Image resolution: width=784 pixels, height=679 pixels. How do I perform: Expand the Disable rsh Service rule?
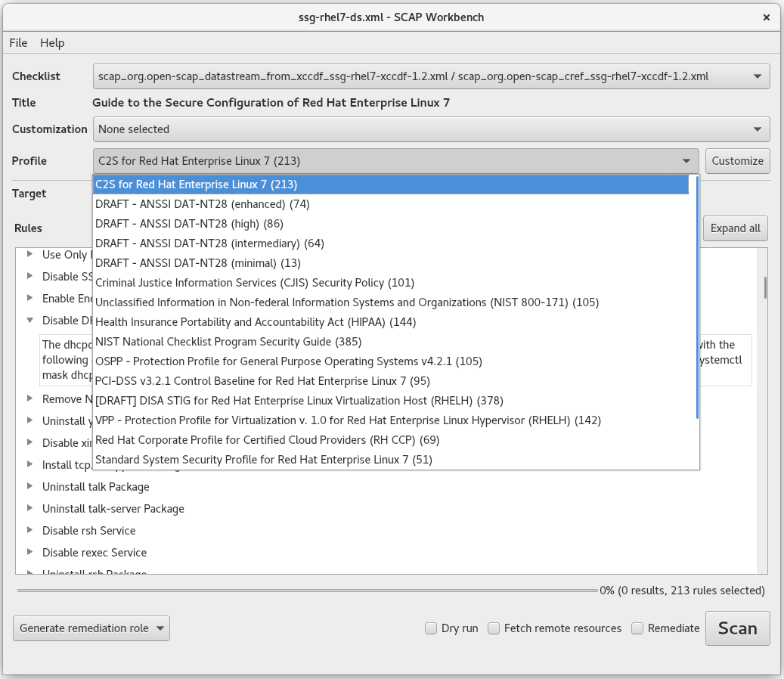[x=29, y=530]
